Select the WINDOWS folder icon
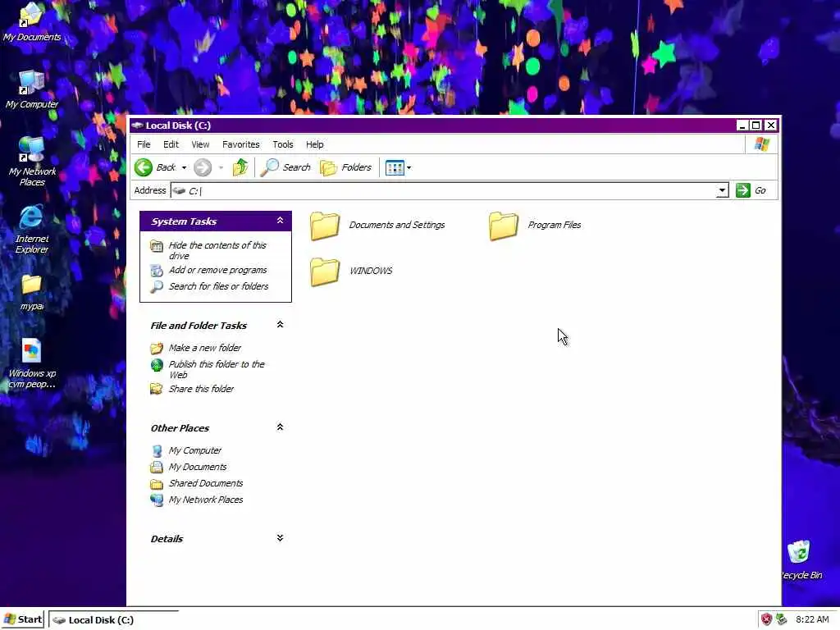Image resolution: width=840 pixels, height=630 pixels. [x=325, y=272]
